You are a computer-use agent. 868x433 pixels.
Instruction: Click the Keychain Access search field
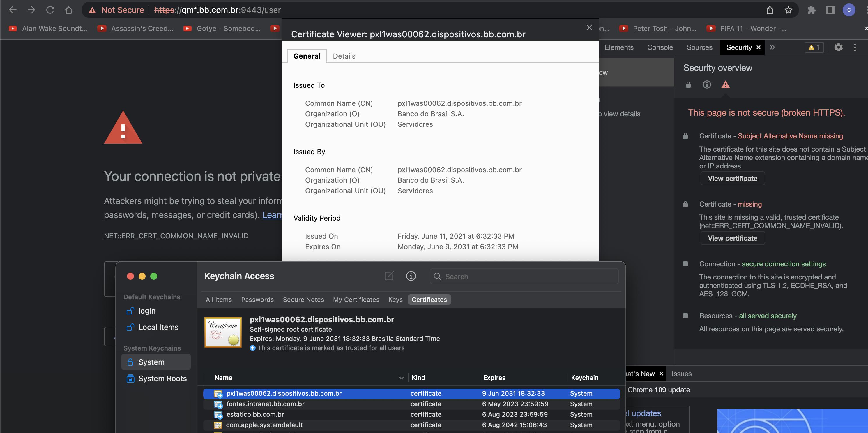pos(524,277)
